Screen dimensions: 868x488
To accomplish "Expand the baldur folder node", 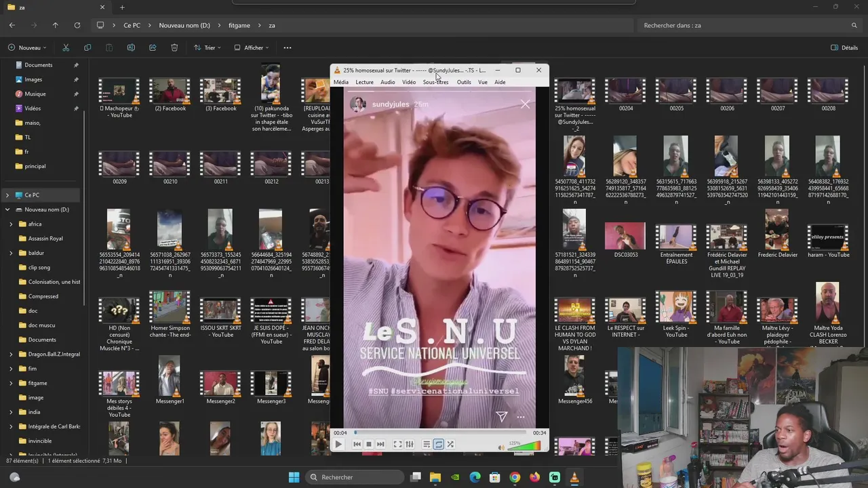I will point(11,253).
